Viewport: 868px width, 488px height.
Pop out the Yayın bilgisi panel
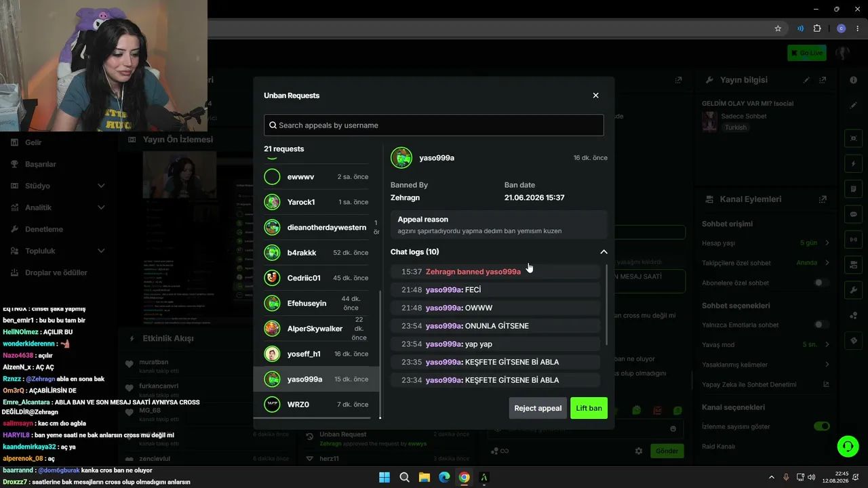pos(823,80)
